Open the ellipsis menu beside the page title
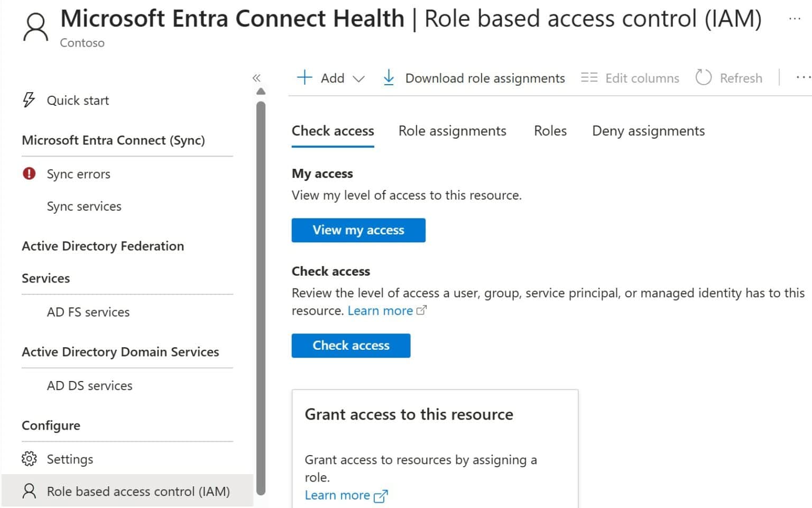The width and height of the screenshot is (812, 508). (x=795, y=19)
